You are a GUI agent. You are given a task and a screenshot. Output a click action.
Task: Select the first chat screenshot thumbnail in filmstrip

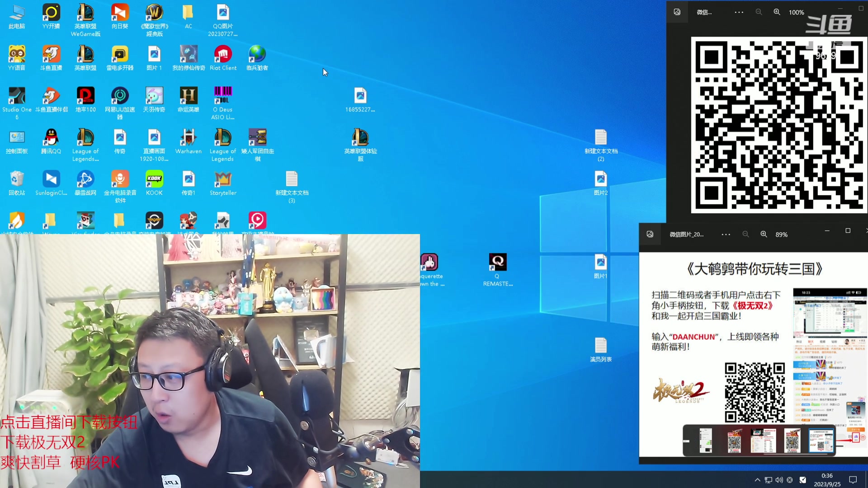click(705, 440)
